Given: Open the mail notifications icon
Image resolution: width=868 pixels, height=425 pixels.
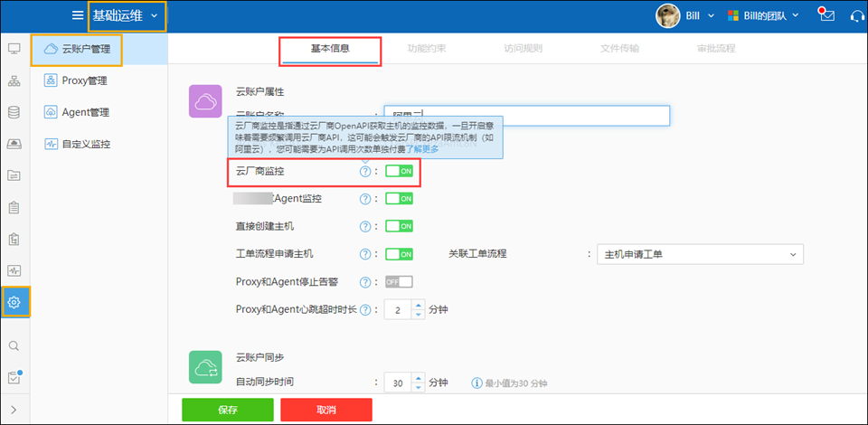Looking at the screenshot, I should 826,15.
